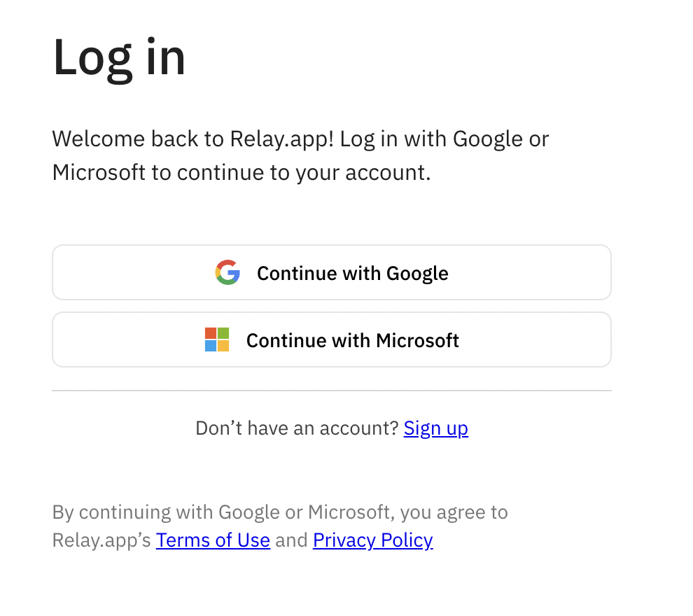Image resolution: width=693 pixels, height=616 pixels.
Task: Click the "Welcome back to Relay.app!" message
Action: pyautogui.click(x=195, y=139)
